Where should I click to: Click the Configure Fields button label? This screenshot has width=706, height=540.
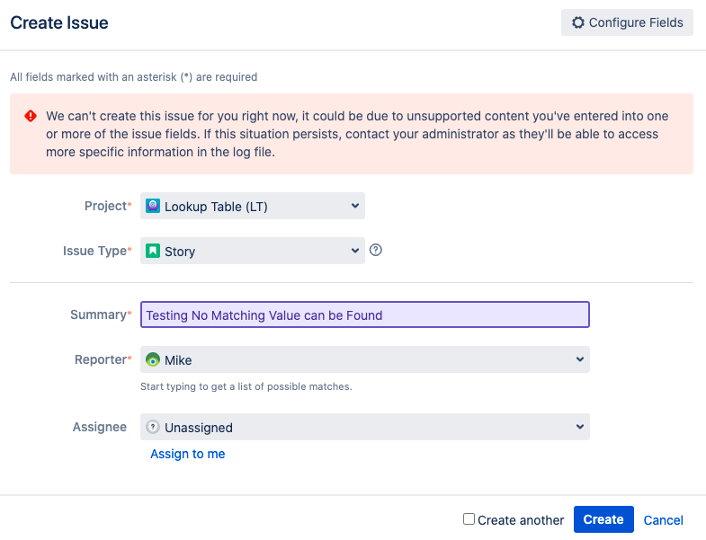pyautogui.click(x=636, y=23)
